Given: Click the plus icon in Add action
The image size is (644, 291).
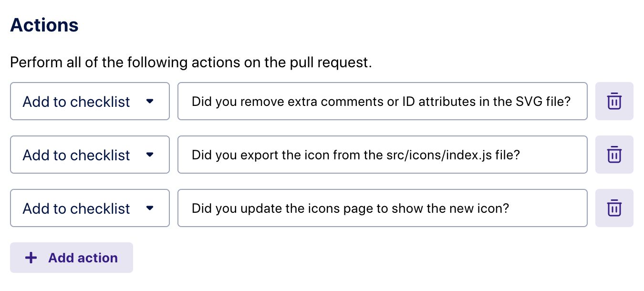Looking at the screenshot, I should coord(31,258).
